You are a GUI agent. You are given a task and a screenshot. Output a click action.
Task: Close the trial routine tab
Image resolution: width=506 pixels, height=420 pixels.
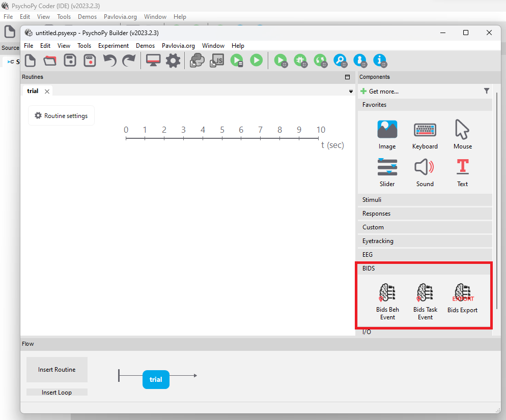coord(47,91)
